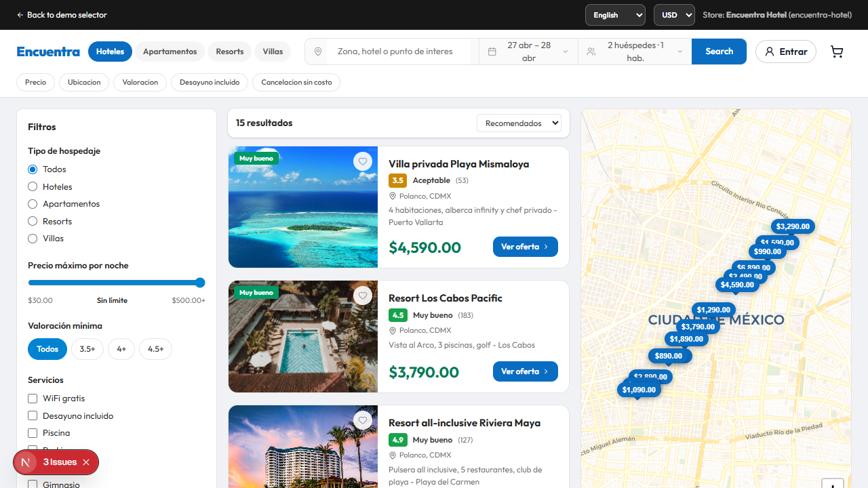Click the guests people icon
The height and width of the screenshot is (488, 868).
pyautogui.click(x=591, y=52)
